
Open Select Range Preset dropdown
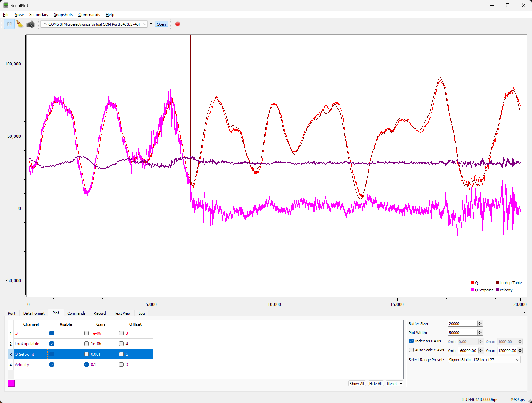[484, 359]
